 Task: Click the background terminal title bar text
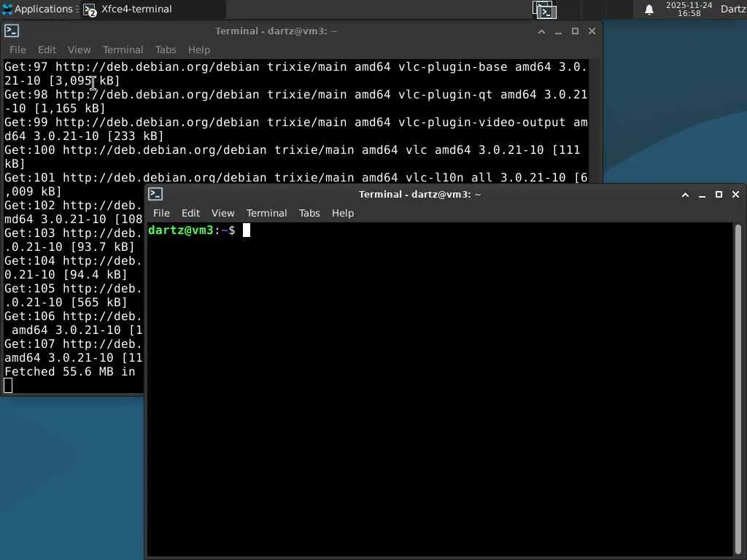[276, 31]
